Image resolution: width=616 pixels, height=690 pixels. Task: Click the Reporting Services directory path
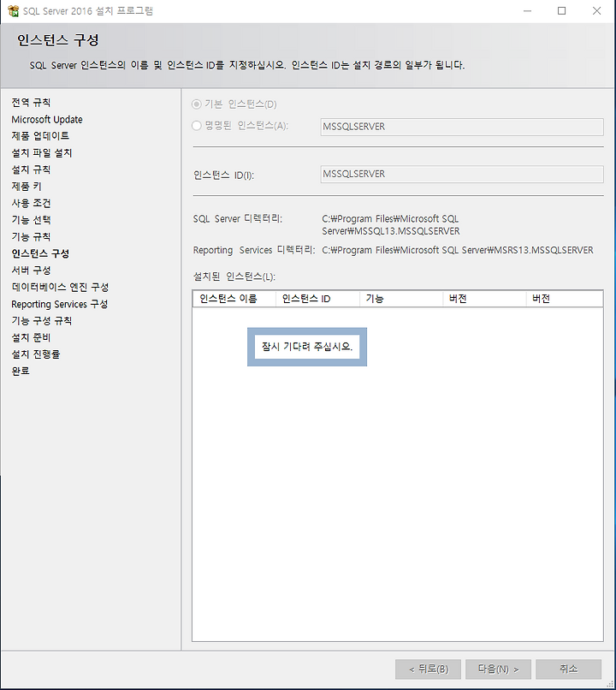pyautogui.click(x=457, y=250)
